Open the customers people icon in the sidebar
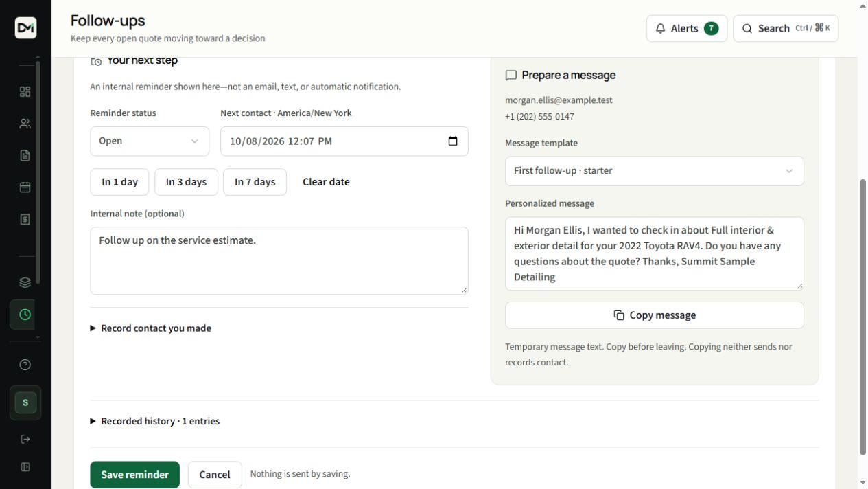The height and width of the screenshot is (489, 868). coord(25,124)
